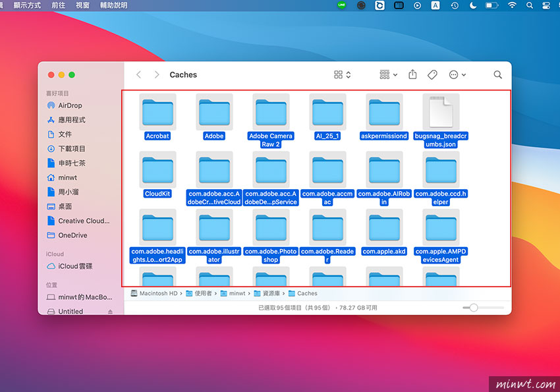Open the 輔助說明 menu

tap(113, 5)
